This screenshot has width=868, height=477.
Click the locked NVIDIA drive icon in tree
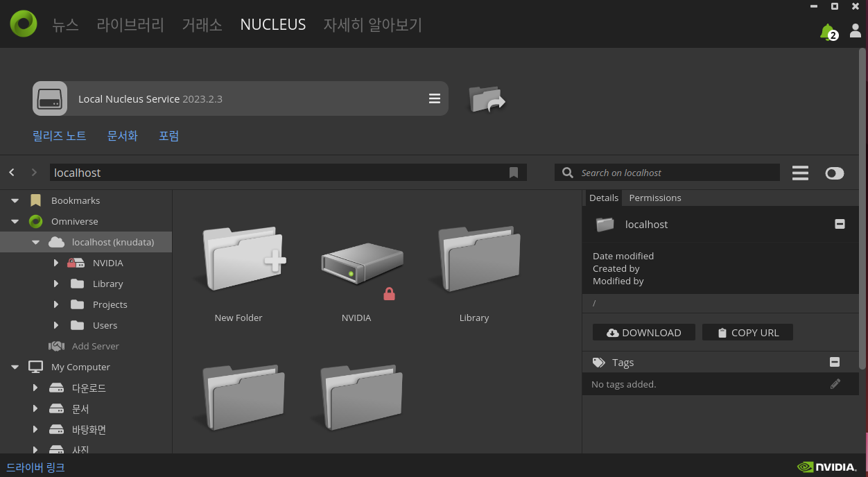coord(76,263)
